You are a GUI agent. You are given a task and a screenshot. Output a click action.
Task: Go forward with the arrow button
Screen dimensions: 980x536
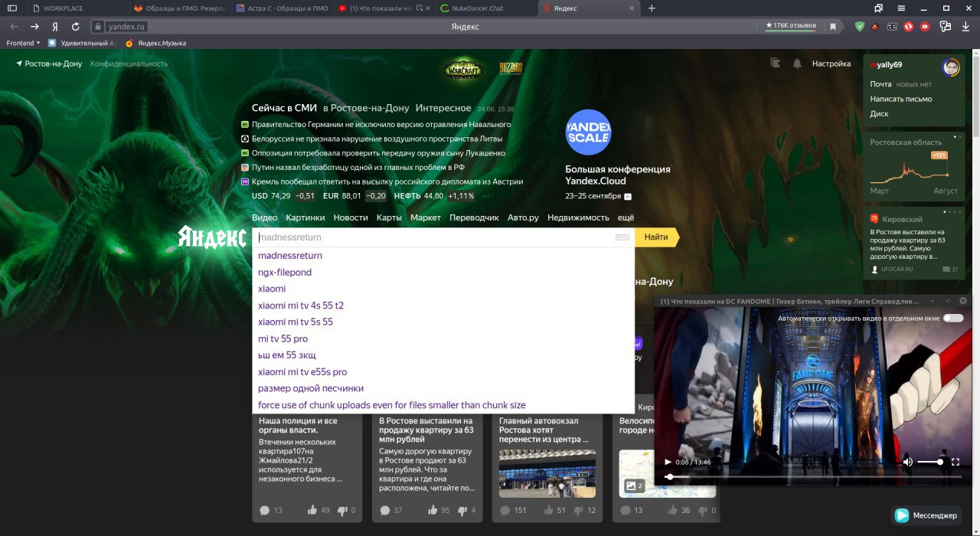pos(34,26)
